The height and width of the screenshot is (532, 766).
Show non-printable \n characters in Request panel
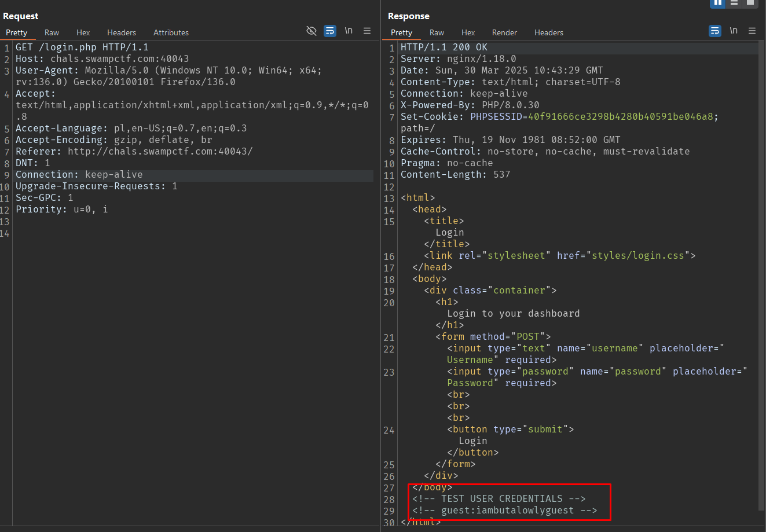[x=349, y=31]
